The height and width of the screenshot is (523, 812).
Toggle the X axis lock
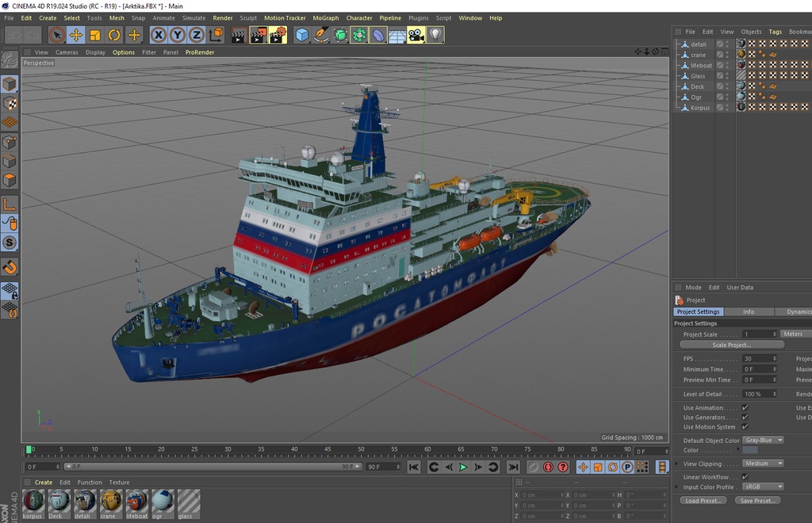(159, 35)
